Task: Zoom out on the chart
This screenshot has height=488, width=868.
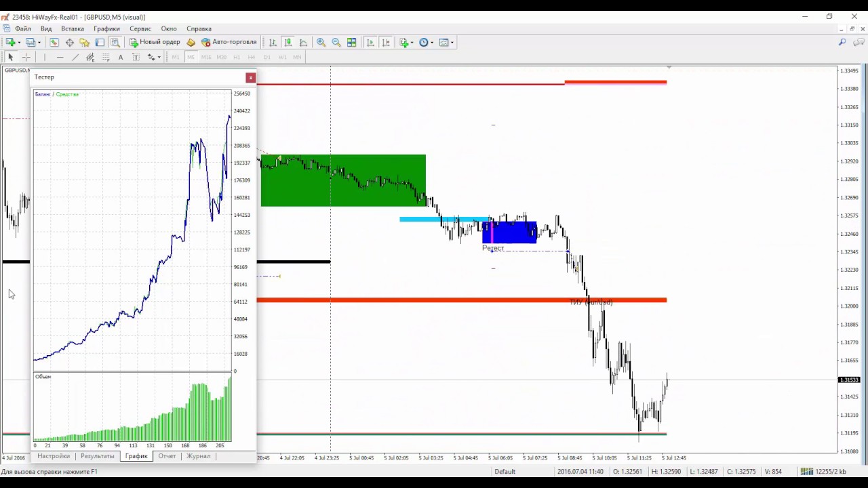Action: pos(336,42)
